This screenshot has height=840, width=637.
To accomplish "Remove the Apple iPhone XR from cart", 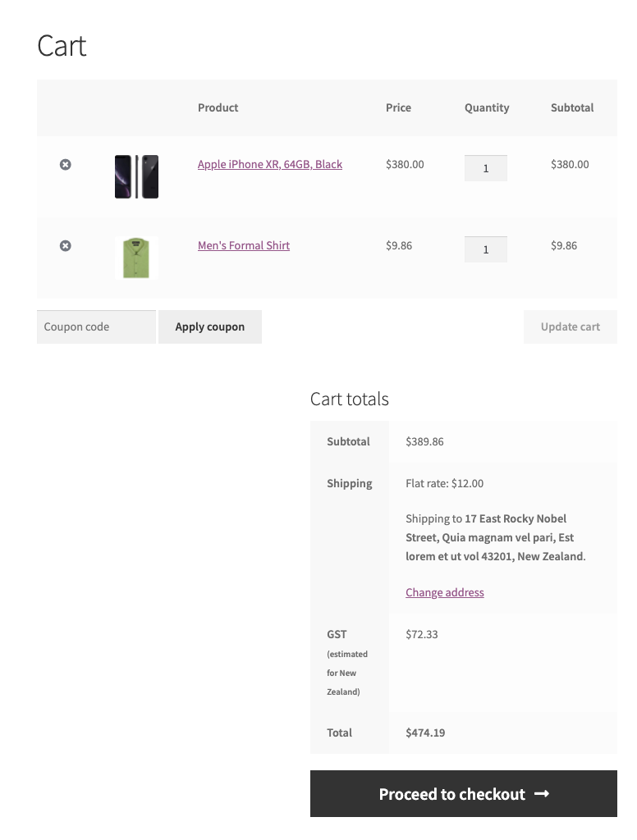I will 66,164.
